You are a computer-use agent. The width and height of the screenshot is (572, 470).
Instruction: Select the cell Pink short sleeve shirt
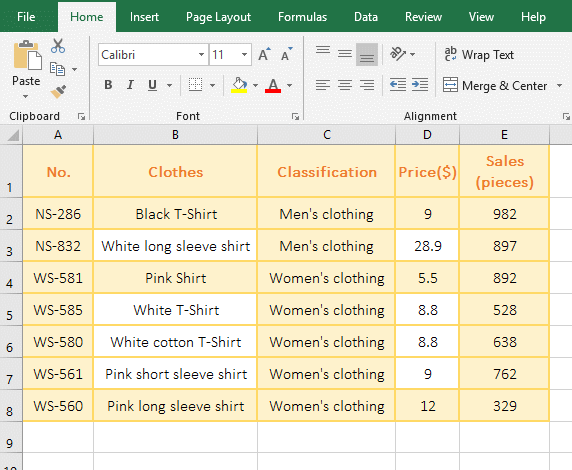tap(175, 374)
